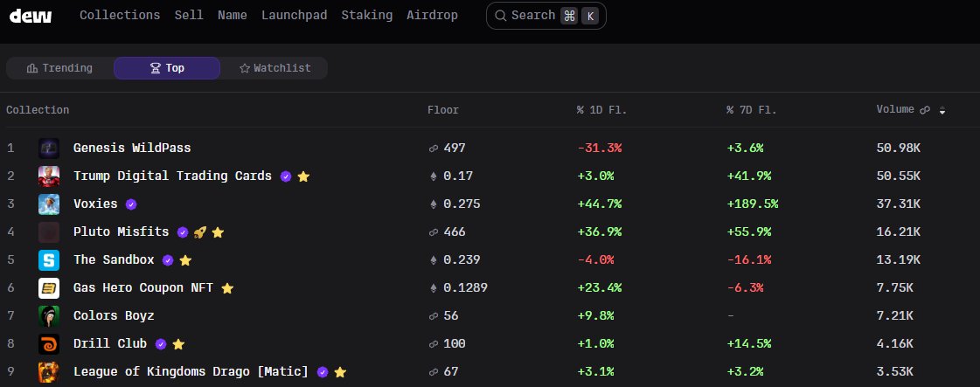Viewport: 980px width, 387px height.
Task: Click the Voxies +189.5% value
Action: tap(753, 204)
